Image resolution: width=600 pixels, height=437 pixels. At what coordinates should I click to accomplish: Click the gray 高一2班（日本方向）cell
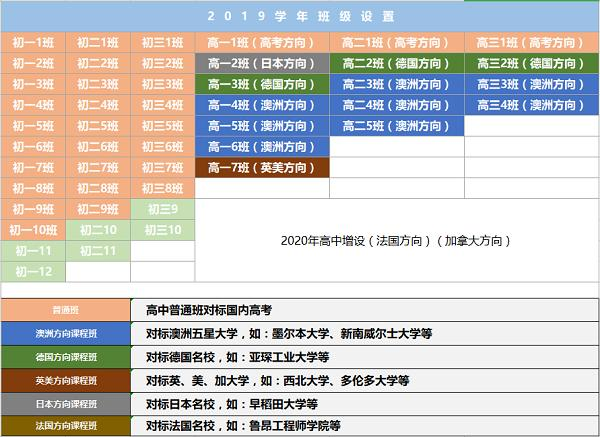tap(261, 63)
